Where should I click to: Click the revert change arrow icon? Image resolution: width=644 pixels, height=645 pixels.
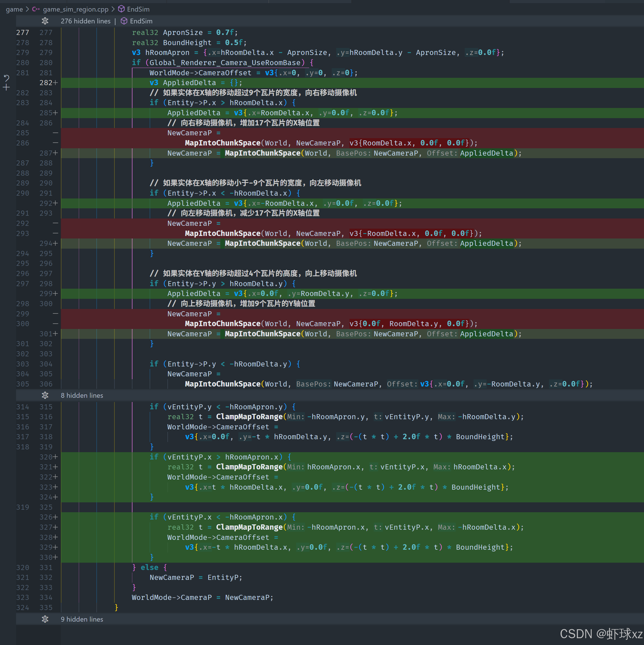click(x=6, y=78)
